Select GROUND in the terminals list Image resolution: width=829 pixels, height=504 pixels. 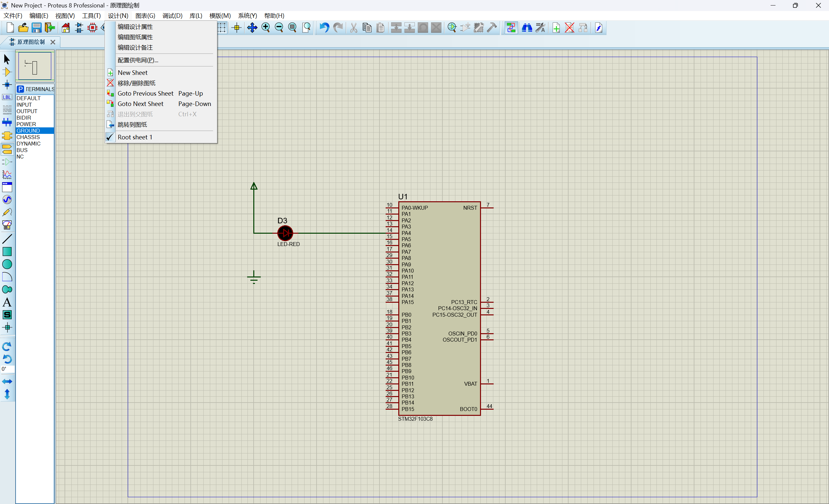(35, 131)
